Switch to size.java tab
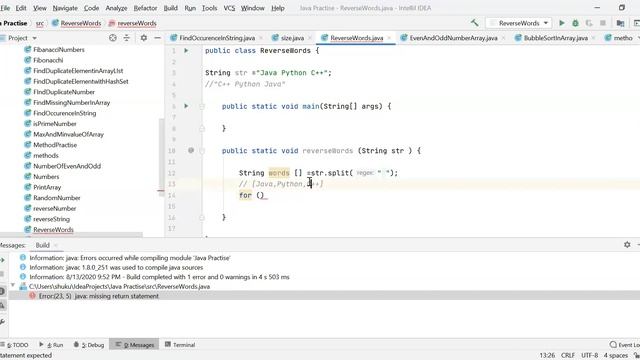This screenshot has height=360, width=640. coord(292,38)
